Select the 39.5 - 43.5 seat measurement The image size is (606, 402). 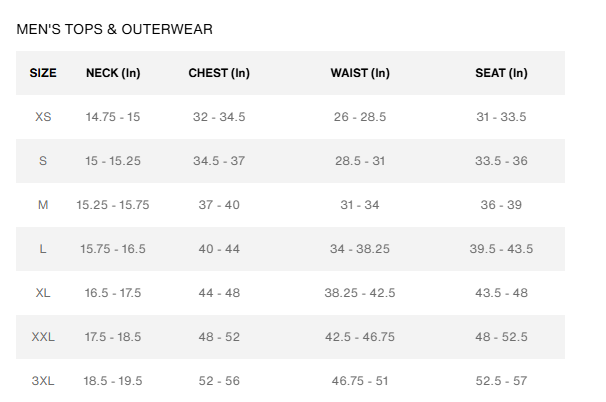(x=501, y=249)
